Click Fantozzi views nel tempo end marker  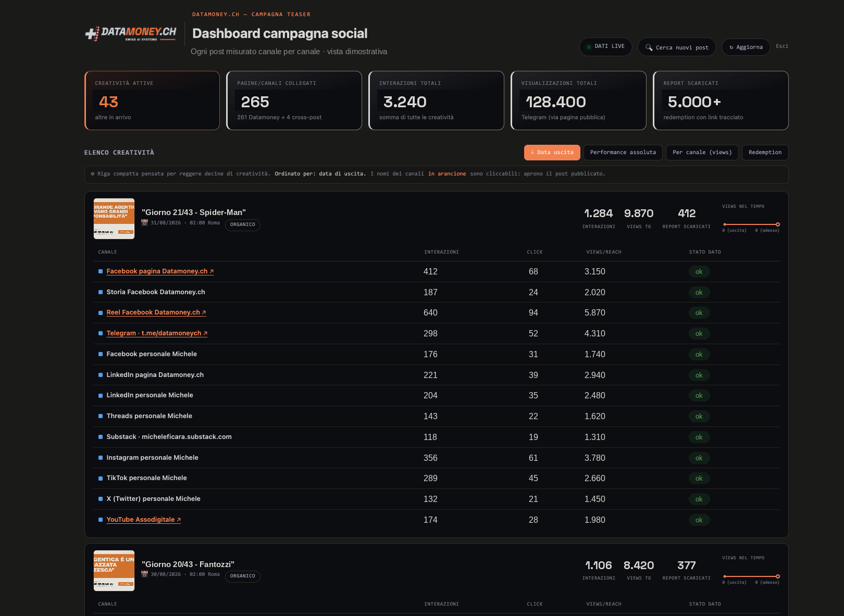click(x=778, y=576)
